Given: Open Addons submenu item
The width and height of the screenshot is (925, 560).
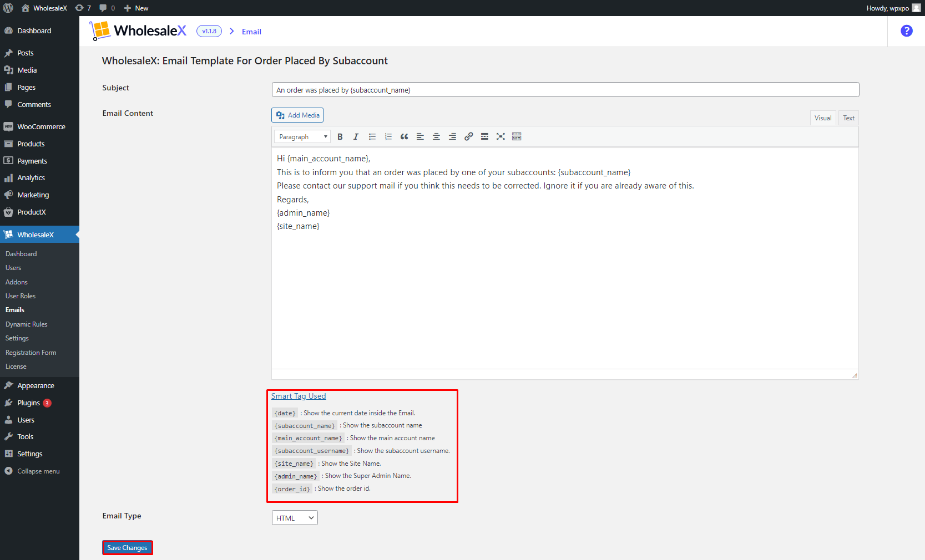Looking at the screenshot, I should pos(17,282).
